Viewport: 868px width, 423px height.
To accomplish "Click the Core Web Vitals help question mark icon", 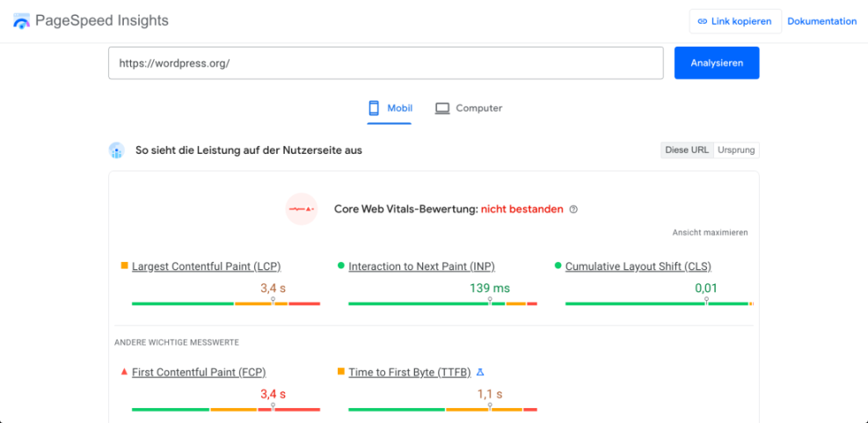I will click(573, 209).
